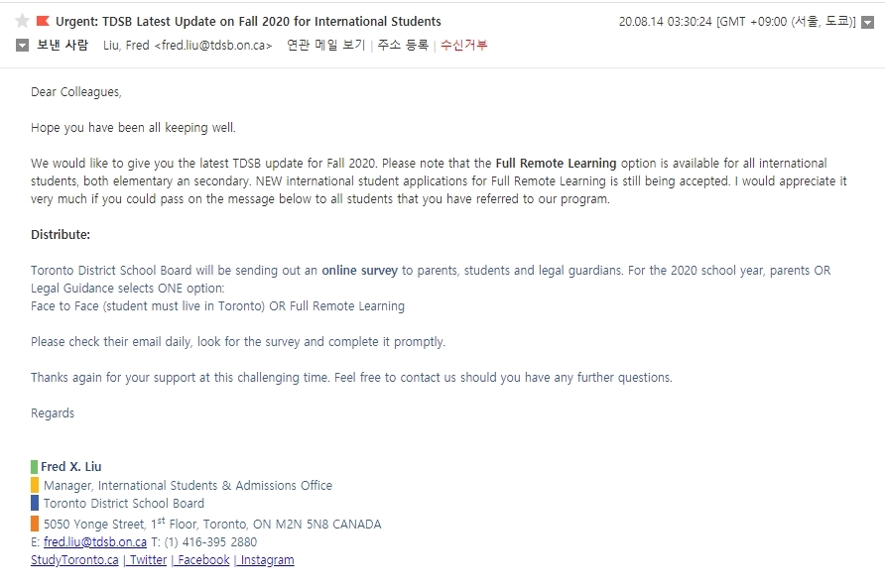Click the orange block beside Yonge Street address
This screenshot has width=885, height=588.
[x=35, y=524]
